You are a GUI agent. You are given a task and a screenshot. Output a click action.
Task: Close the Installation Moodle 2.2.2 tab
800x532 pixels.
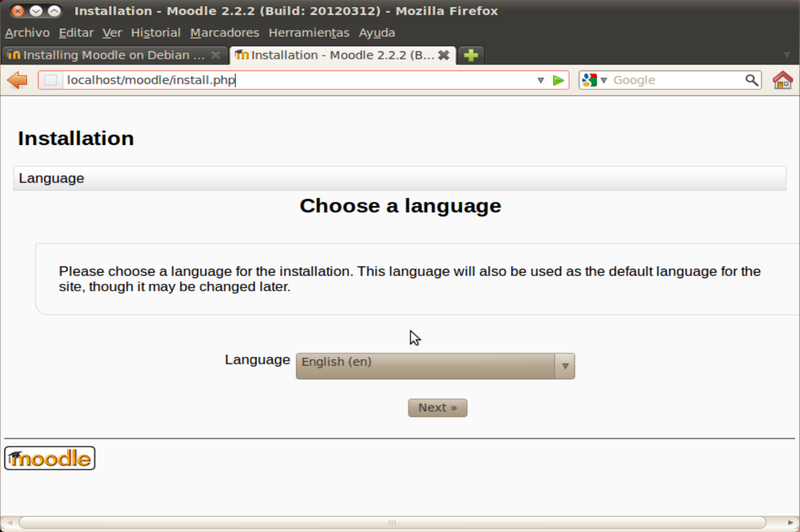point(443,55)
